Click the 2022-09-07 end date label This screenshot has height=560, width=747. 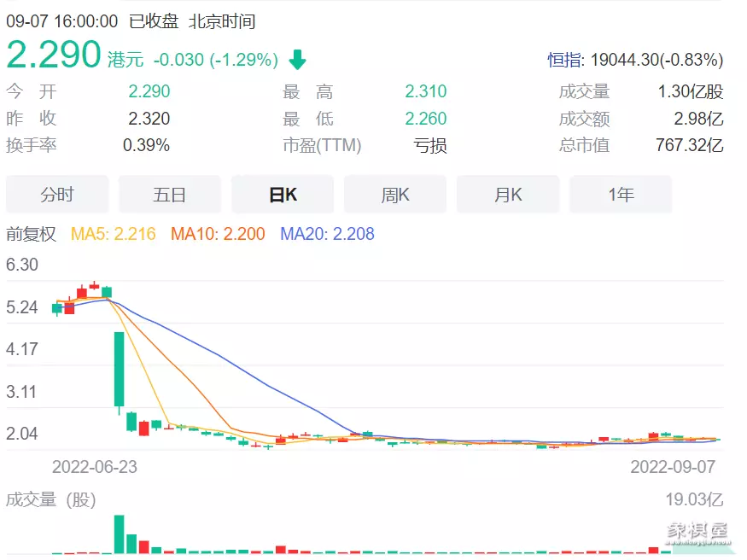pyautogui.click(x=673, y=467)
